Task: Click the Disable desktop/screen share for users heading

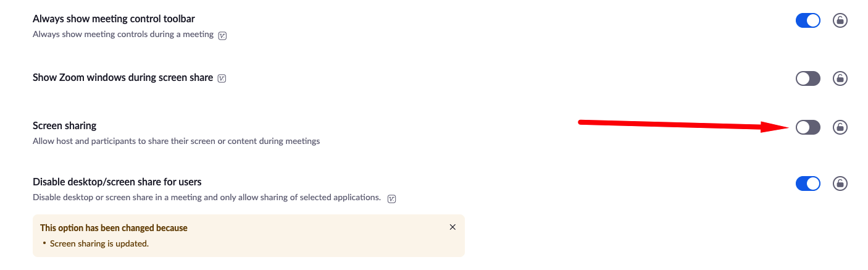Action: pyautogui.click(x=117, y=182)
